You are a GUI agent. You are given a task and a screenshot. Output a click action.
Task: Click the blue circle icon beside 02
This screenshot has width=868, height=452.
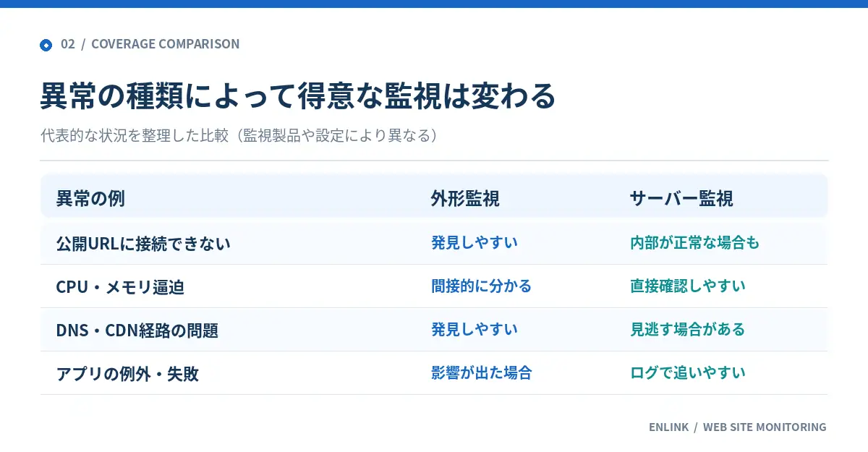[x=46, y=45]
